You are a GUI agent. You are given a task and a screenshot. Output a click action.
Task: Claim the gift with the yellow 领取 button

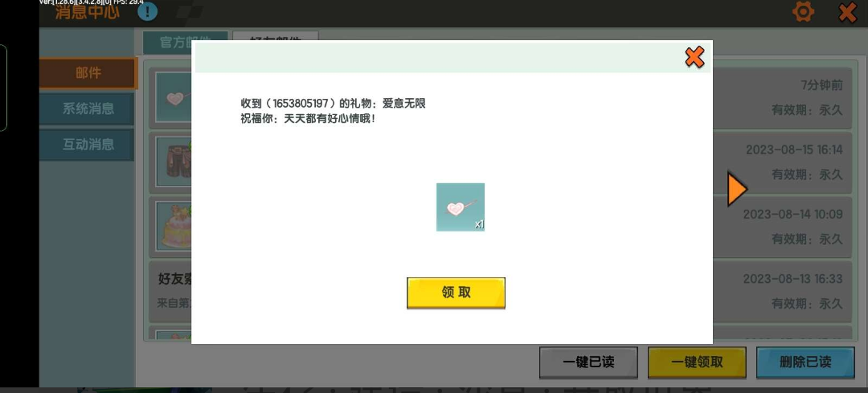tap(456, 293)
